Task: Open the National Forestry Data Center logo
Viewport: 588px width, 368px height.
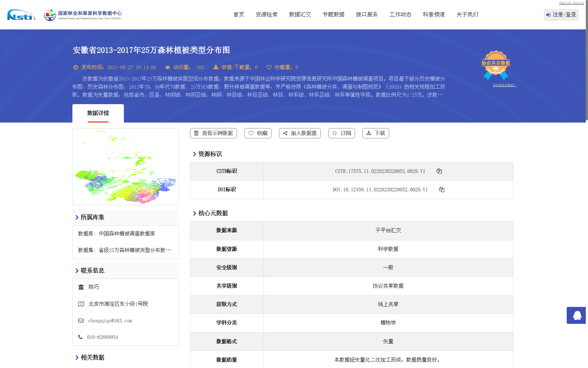Action: 83,15
